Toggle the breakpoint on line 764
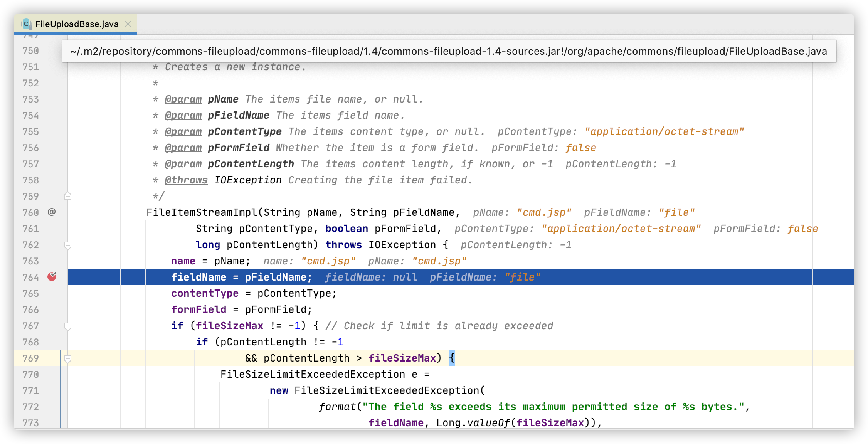 52,277
